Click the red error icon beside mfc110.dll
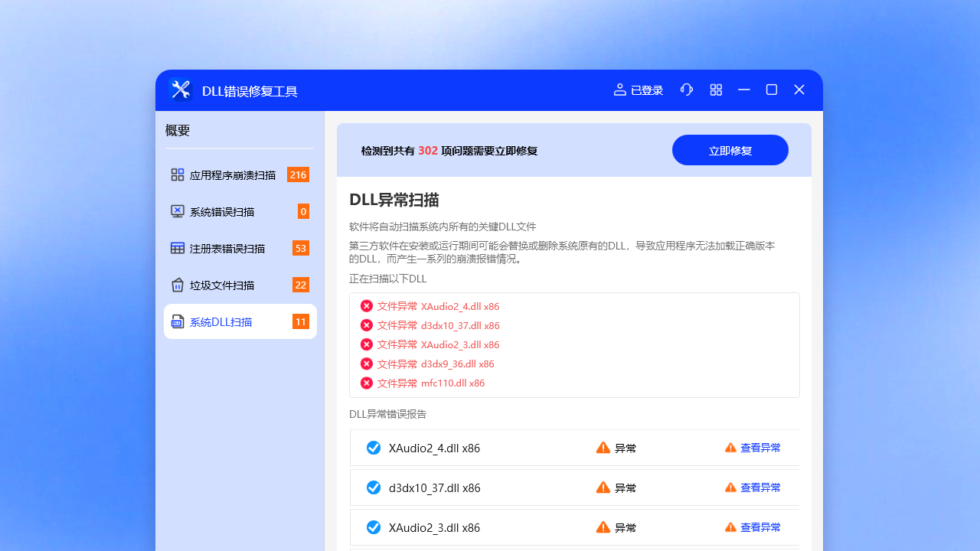 pyautogui.click(x=366, y=383)
